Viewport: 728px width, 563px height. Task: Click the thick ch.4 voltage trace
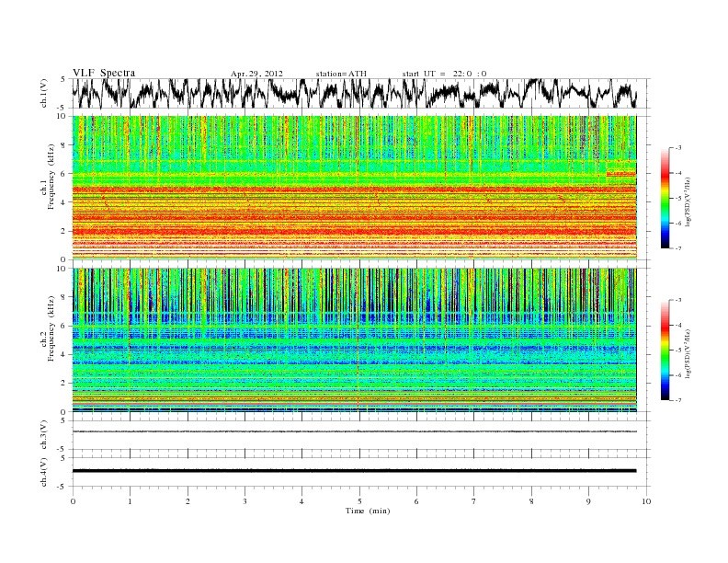click(355, 471)
